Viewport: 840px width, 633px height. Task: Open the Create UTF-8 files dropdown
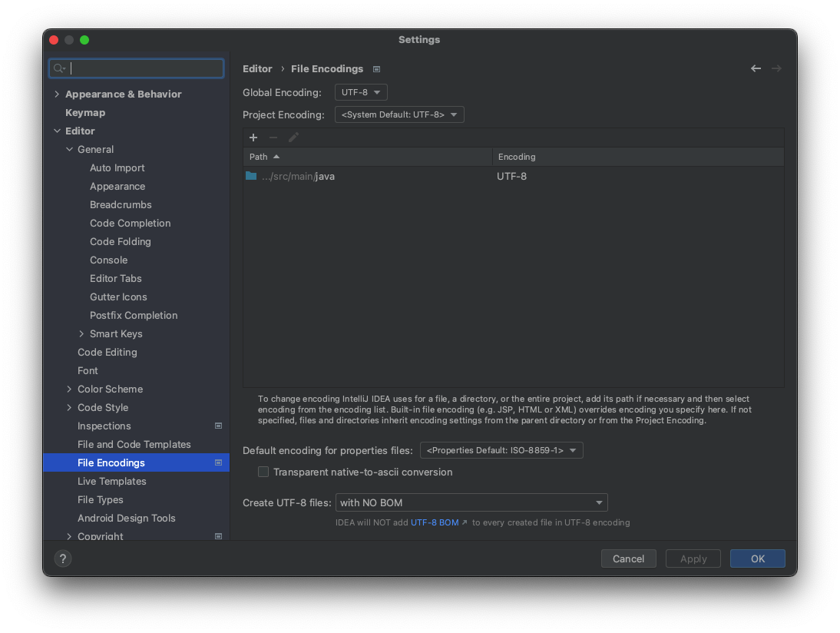[x=471, y=502]
